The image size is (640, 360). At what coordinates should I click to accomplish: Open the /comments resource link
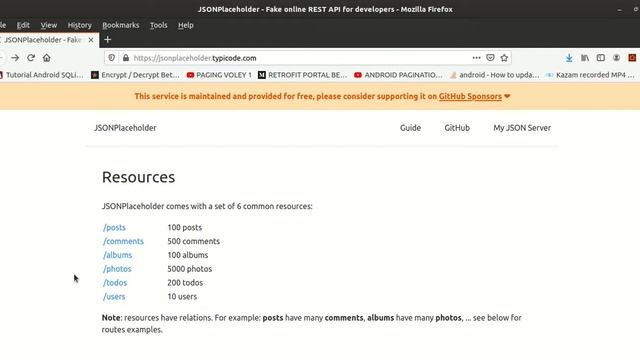(123, 242)
